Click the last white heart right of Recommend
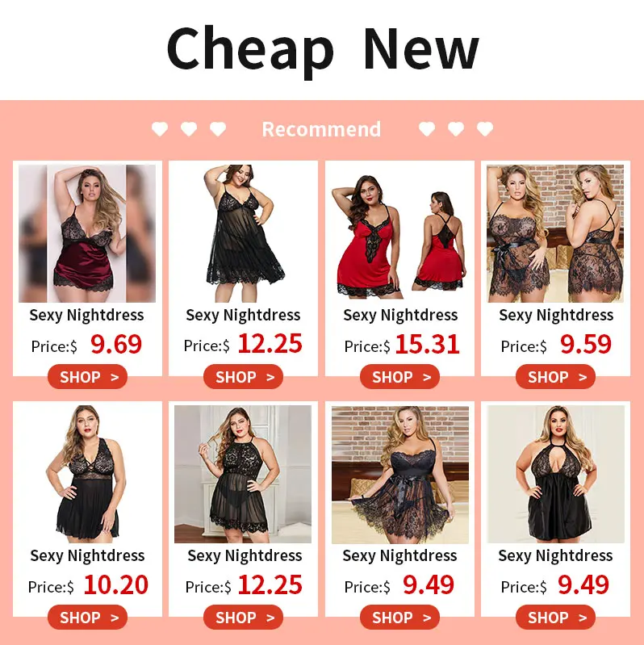Viewport: 644px width, 645px height. pos(485,129)
